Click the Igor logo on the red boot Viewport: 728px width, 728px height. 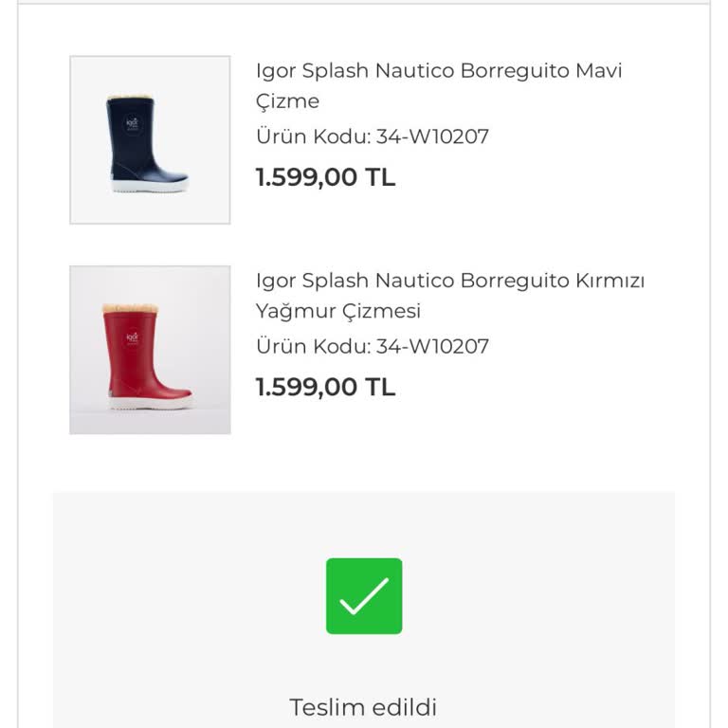click(x=133, y=338)
